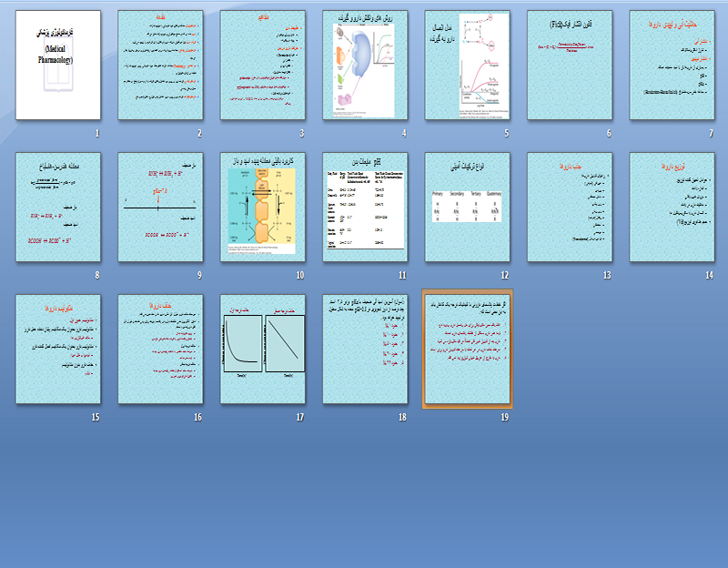Click slide 4 with organ illustration
Viewport: 728px width, 568px height.
[365, 66]
